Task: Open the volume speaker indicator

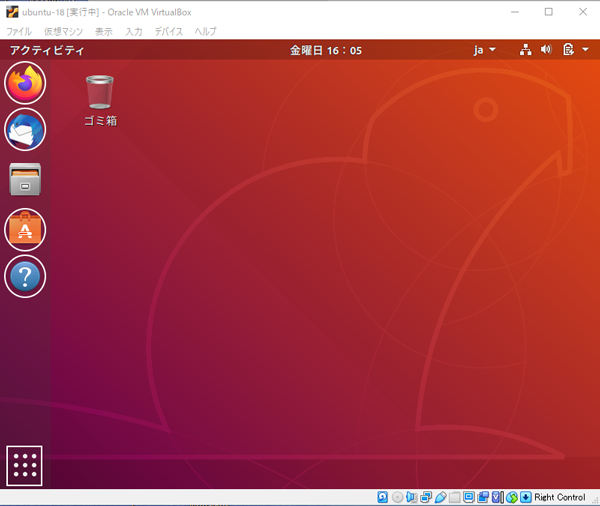Action: pyautogui.click(x=546, y=49)
